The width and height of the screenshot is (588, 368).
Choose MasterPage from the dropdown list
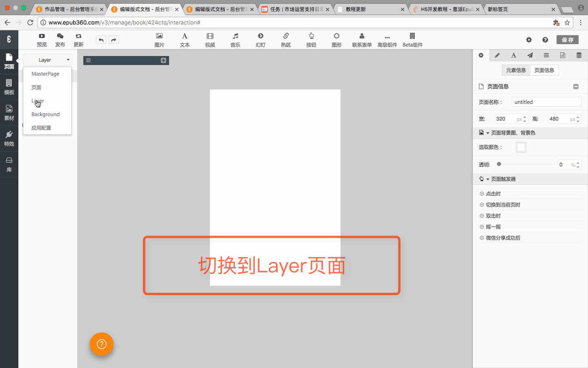45,74
